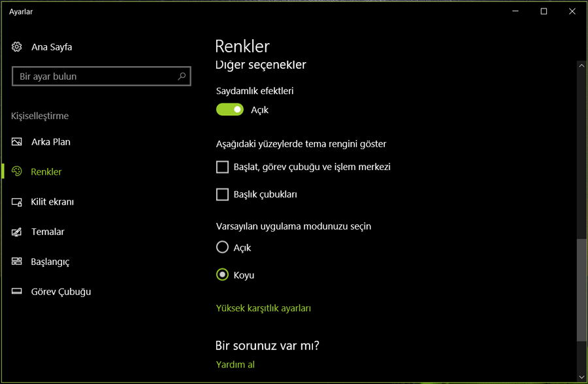Click the Renkler palette icon

pyautogui.click(x=16, y=171)
